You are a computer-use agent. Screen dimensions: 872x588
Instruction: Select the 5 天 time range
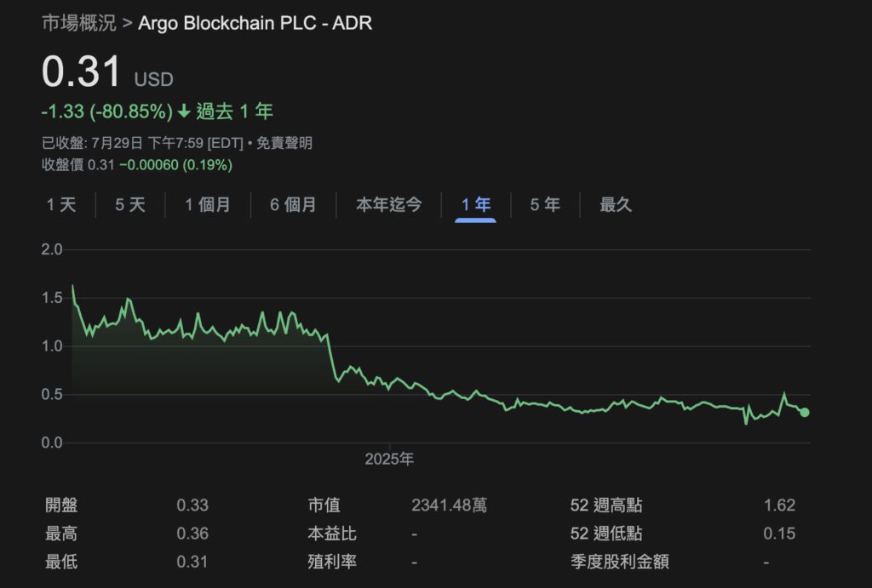(x=130, y=205)
